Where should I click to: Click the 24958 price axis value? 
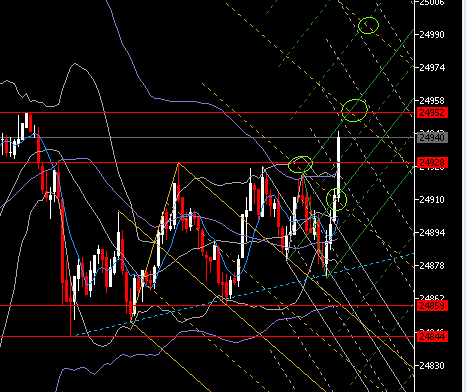pyautogui.click(x=432, y=100)
